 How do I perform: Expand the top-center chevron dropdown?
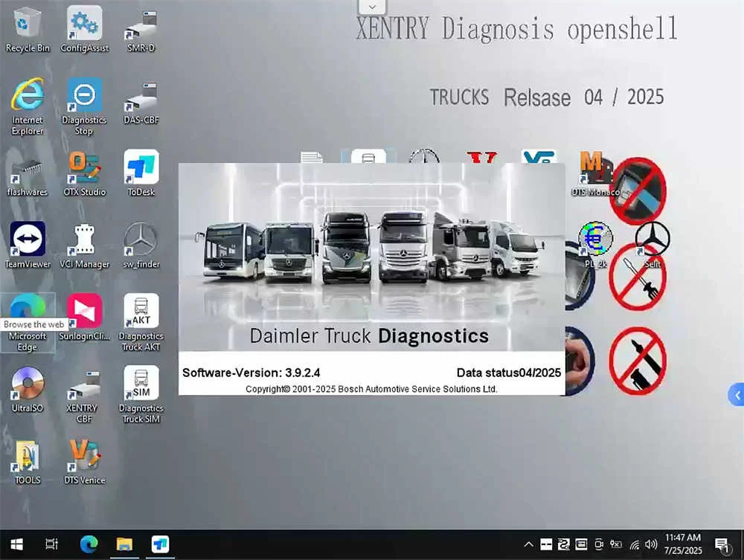coord(372,7)
